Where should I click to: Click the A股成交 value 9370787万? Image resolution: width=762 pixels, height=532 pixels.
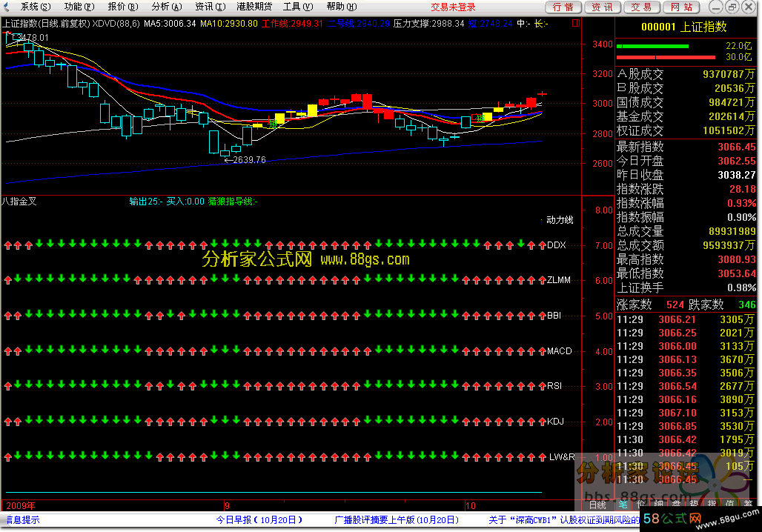click(x=729, y=74)
